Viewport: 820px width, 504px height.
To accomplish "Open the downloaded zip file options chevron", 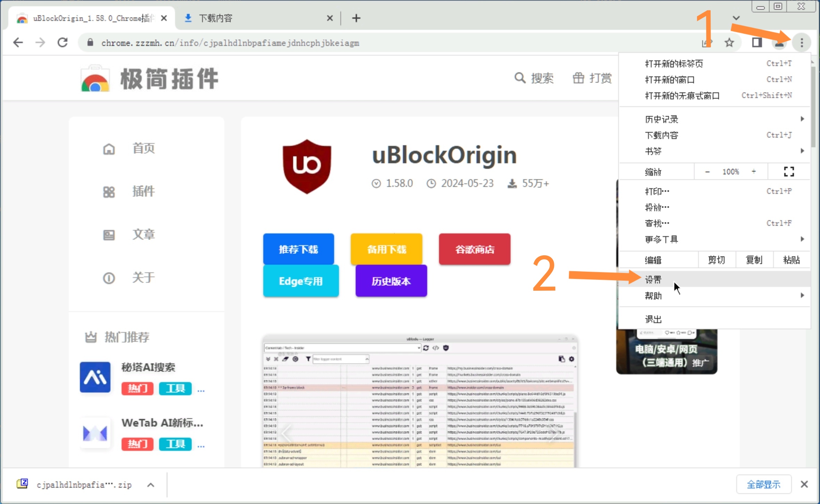I will (x=151, y=485).
